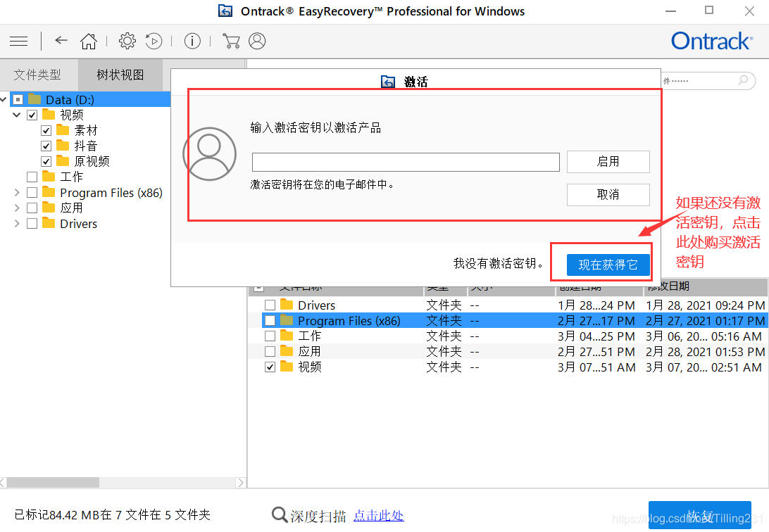Image resolution: width=769 pixels, height=532 pixels.
Task: Check Drivers checkbox in tree
Action: coord(32,224)
